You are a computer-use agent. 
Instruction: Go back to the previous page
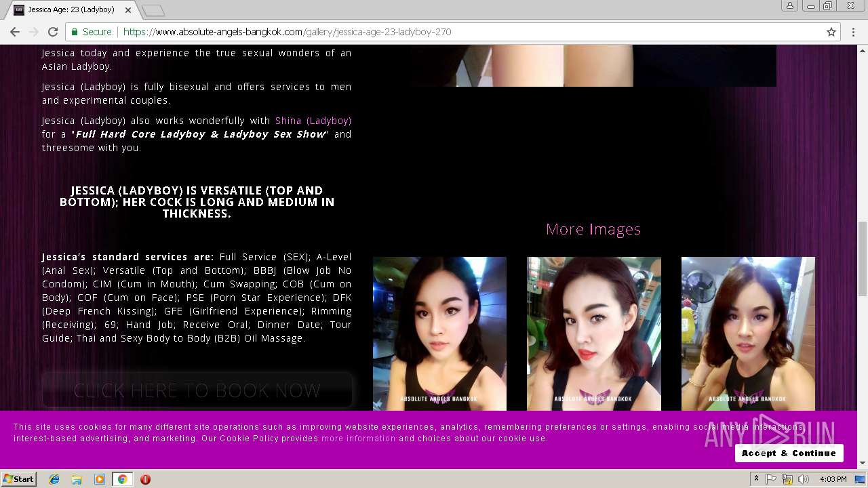(x=15, y=32)
